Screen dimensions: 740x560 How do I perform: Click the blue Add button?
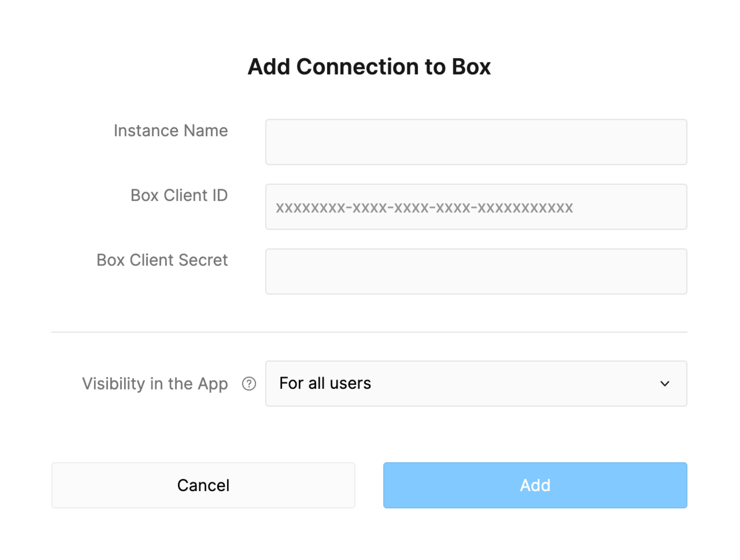[x=535, y=485]
